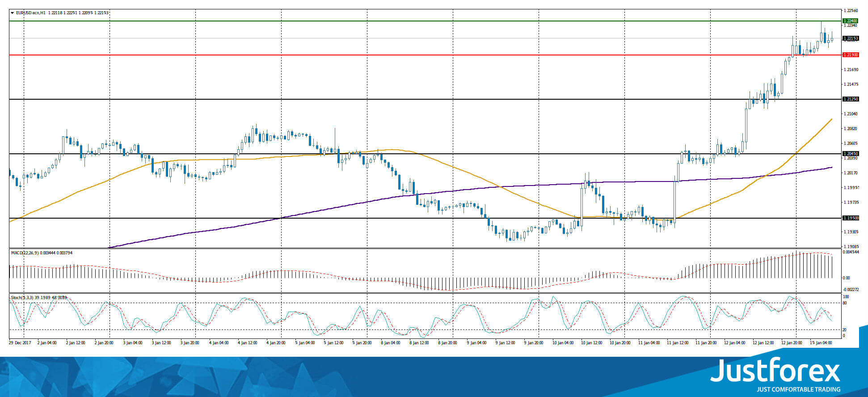Screen dimensions: 868x397
Task: Click the OHLC values 1.22118 1.22251 1.22095 1.22153
Action: (x=79, y=13)
